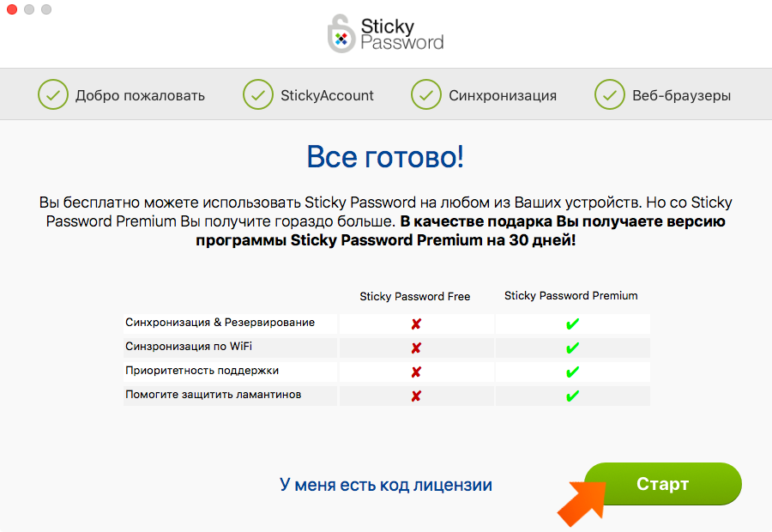Screen dimensions: 772x532
Task: Click the Sticky Password Premium column header
Action: tap(570, 295)
